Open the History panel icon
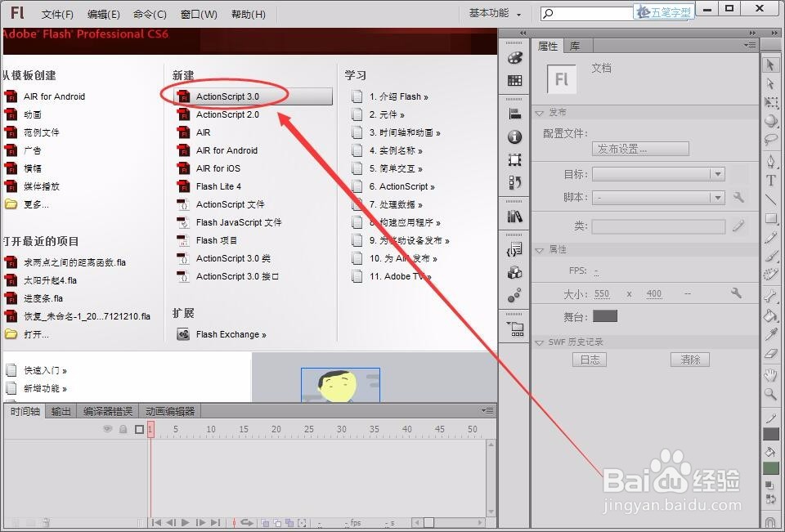785x532 pixels. (514, 182)
